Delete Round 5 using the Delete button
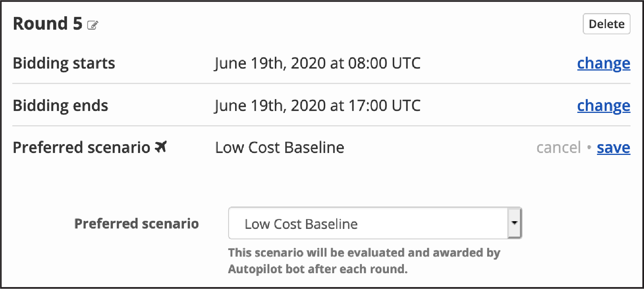Screen dimensions: 644x289 [x=606, y=24]
